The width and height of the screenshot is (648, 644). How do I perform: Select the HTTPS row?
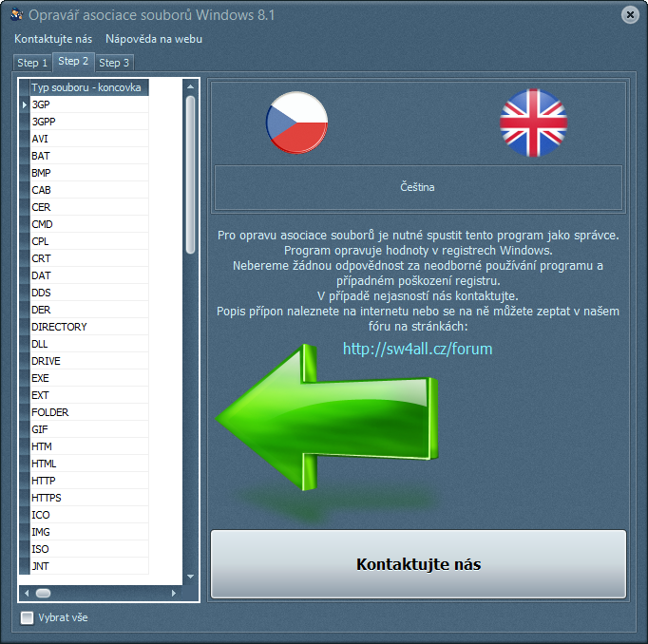pos(89,498)
